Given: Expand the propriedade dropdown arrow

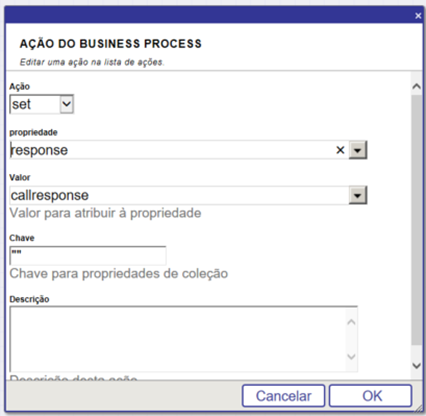Looking at the screenshot, I should (x=358, y=150).
